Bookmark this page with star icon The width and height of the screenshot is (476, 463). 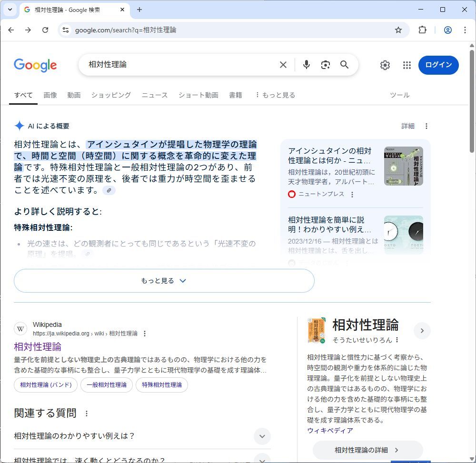point(398,30)
